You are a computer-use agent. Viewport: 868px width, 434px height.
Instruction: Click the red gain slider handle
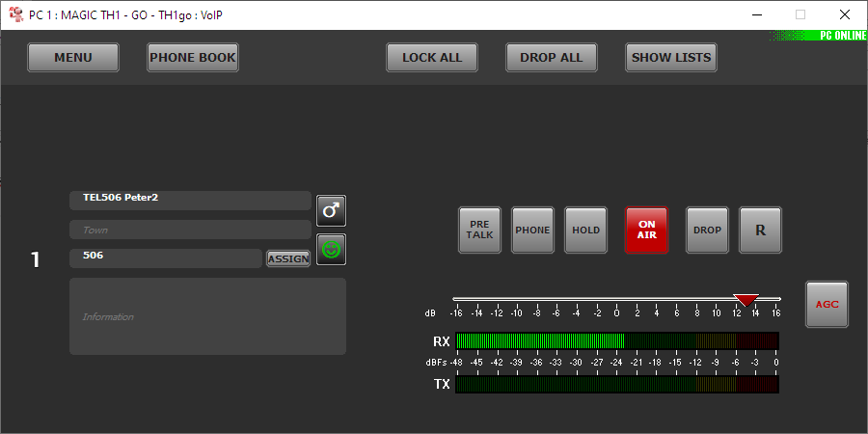tap(746, 300)
